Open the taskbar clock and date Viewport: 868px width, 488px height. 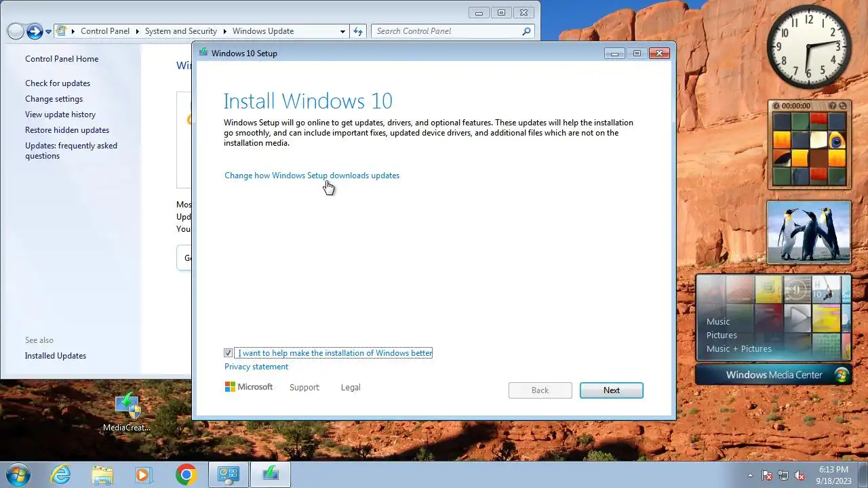pyautogui.click(x=833, y=474)
